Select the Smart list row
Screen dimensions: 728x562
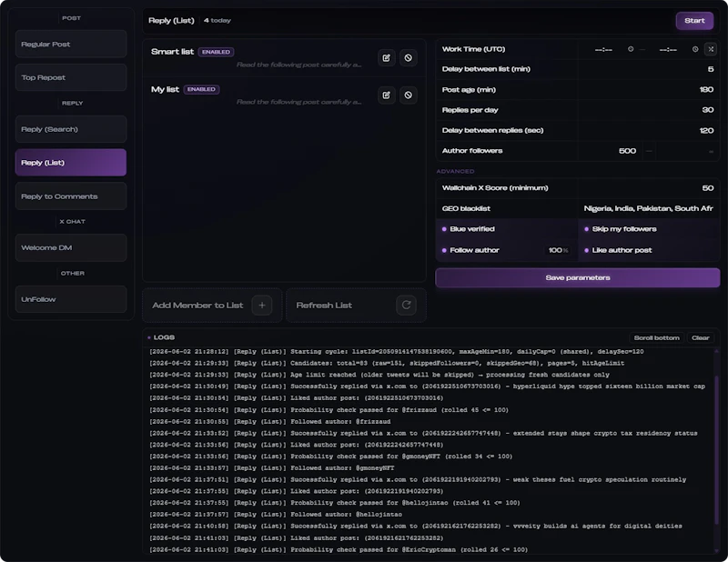[284, 58]
